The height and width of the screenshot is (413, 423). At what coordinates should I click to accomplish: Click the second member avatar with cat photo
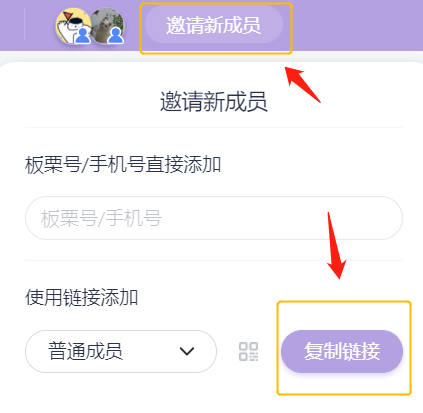[107, 26]
